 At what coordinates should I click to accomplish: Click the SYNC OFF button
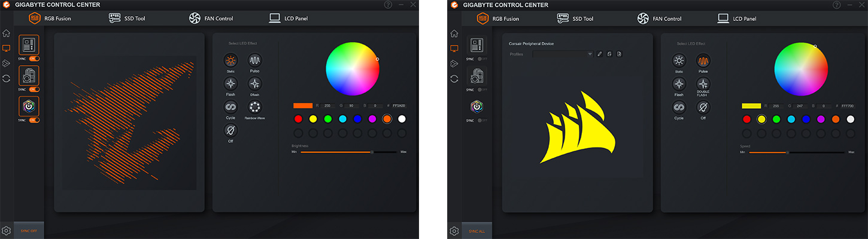tap(29, 231)
